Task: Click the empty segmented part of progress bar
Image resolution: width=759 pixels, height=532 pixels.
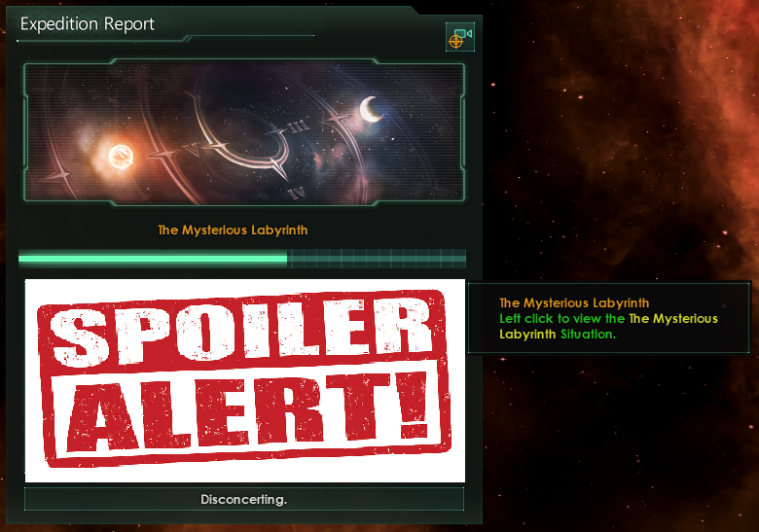Action: tap(377, 259)
